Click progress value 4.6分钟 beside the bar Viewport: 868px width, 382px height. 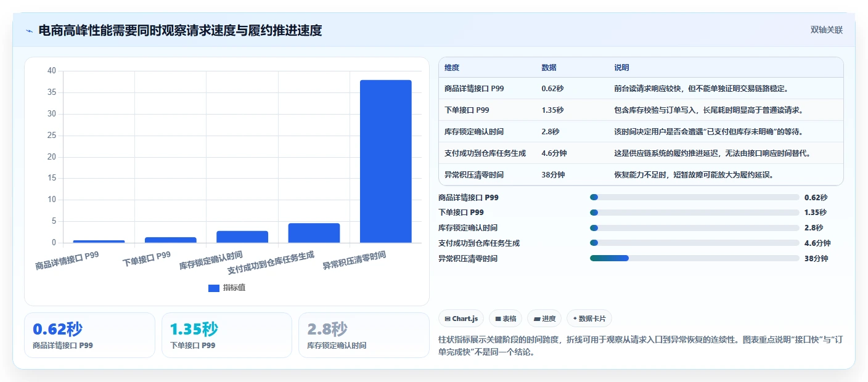[x=817, y=243]
